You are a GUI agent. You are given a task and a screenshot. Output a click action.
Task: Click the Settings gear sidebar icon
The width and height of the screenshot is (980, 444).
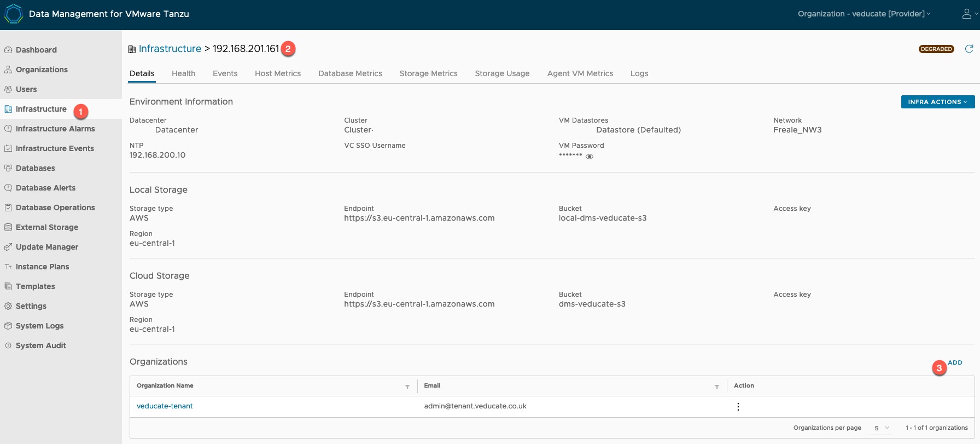(8, 306)
